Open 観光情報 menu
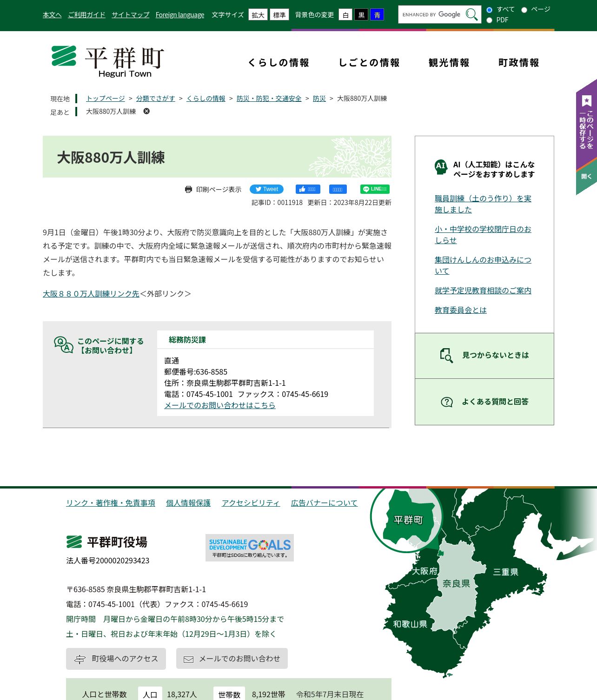 point(449,63)
